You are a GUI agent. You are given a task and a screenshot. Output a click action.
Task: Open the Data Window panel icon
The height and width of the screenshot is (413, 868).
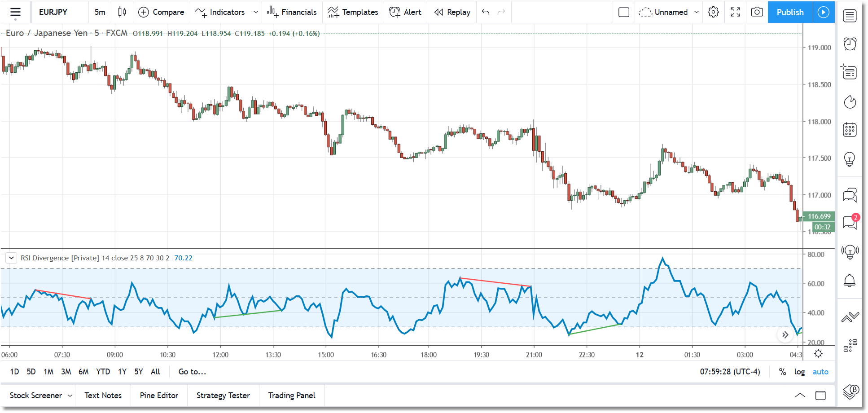pos(850,72)
